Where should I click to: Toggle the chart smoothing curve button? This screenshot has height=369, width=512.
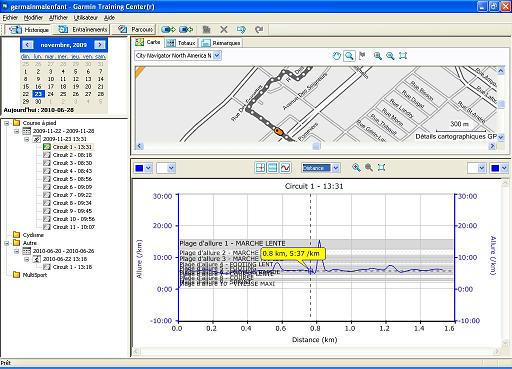pyautogui.click(x=285, y=168)
